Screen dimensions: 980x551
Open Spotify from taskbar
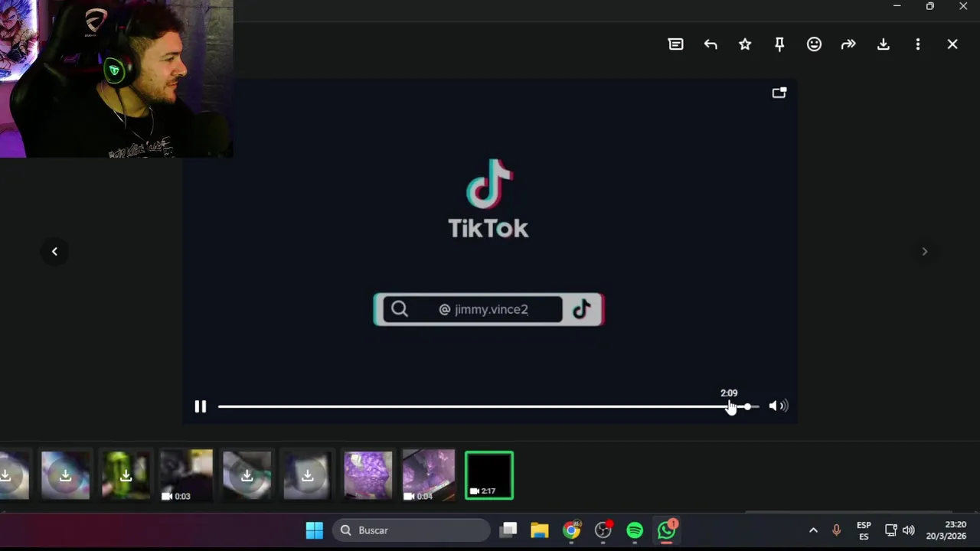635,530
